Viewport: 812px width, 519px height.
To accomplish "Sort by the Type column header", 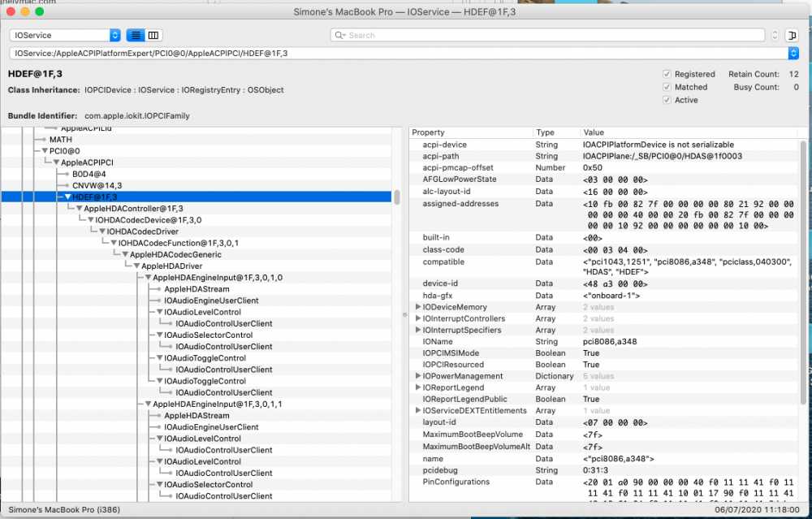I will [x=555, y=132].
